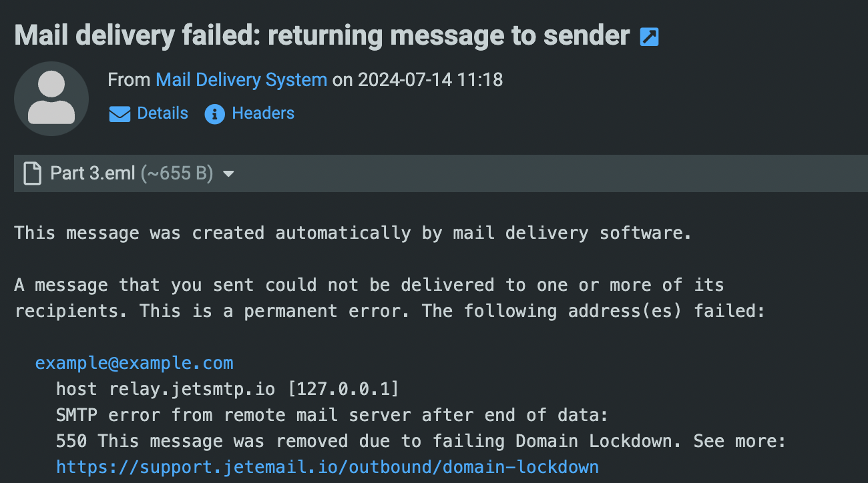Image resolution: width=868 pixels, height=483 pixels.
Task: Click the 2024-07-14 11:18 date text
Action: [x=430, y=80]
